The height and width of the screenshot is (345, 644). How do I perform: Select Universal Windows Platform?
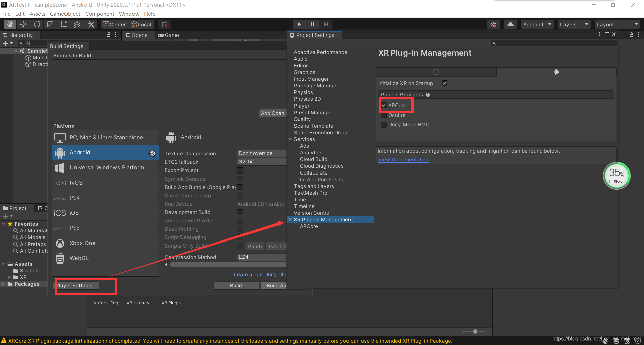click(105, 167)
